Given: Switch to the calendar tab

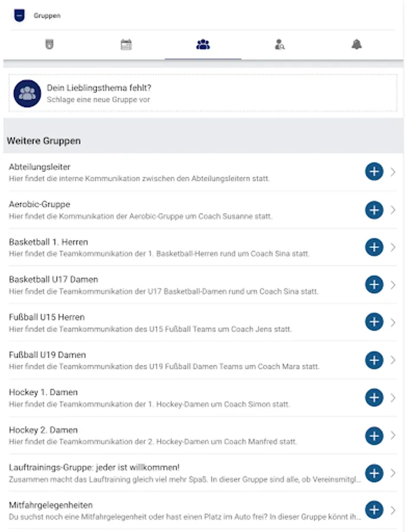Looking at the screenshot, I should 127,44.
